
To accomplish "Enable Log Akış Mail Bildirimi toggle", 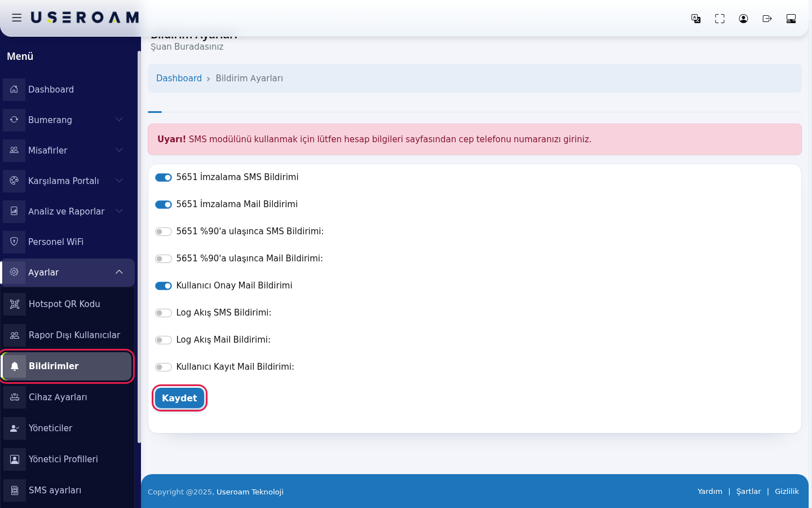I will [164, 340].
